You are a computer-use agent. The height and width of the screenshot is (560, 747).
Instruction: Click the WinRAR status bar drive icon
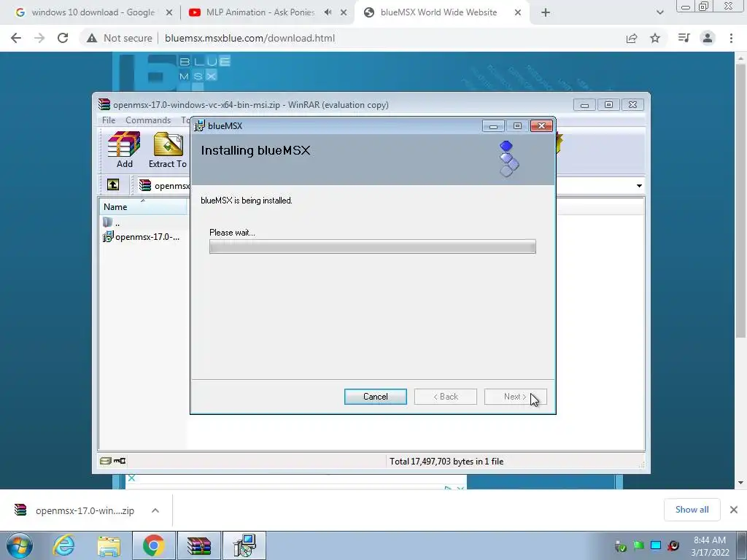click(x=105, y=461)
